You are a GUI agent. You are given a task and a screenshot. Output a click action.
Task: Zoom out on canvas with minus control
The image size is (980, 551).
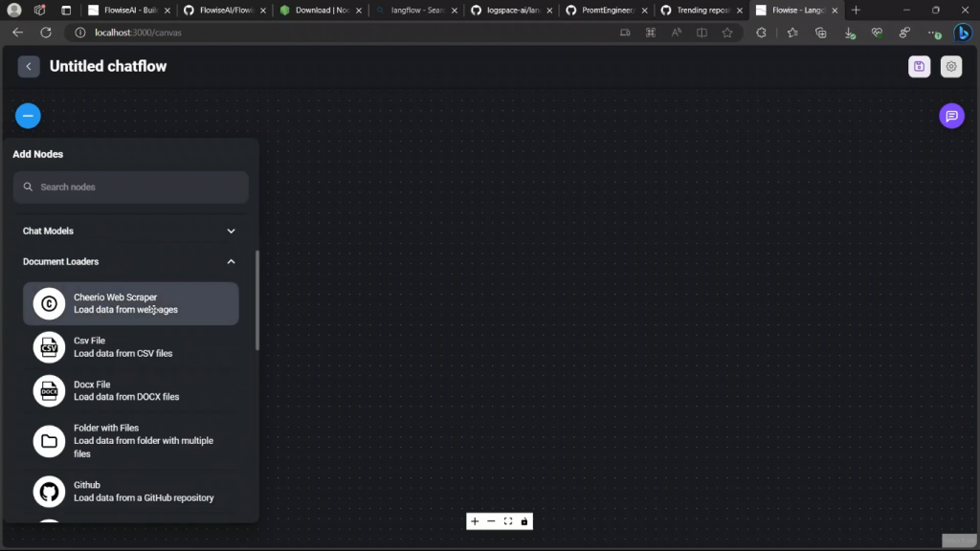(x=491, y=521)
